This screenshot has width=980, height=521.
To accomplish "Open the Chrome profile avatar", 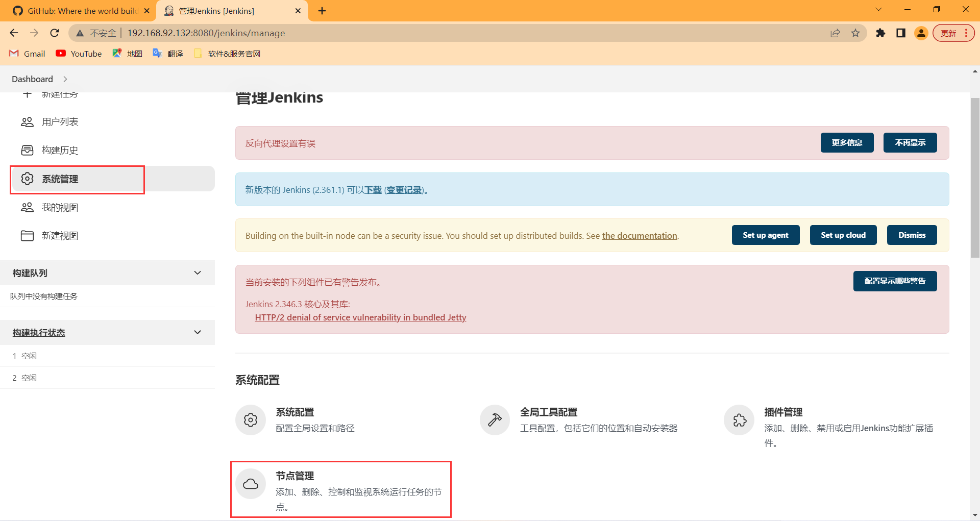I will [x=921, y=33].
